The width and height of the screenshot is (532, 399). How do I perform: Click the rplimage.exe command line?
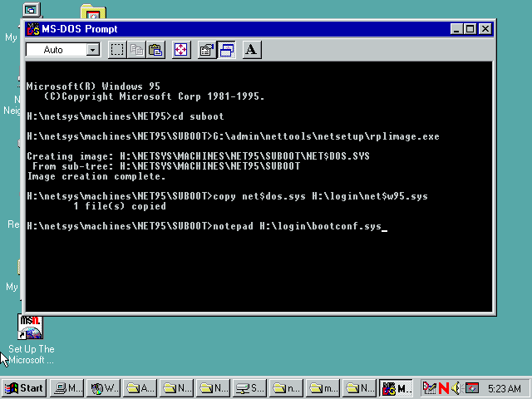point(233,136)
